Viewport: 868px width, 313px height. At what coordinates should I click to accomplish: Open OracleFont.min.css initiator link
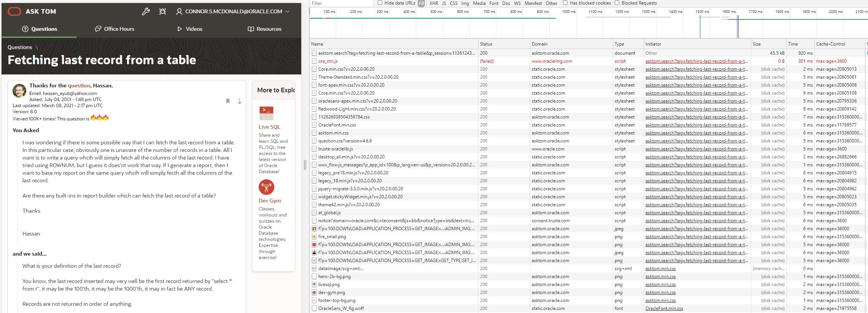tap(664, 308)
